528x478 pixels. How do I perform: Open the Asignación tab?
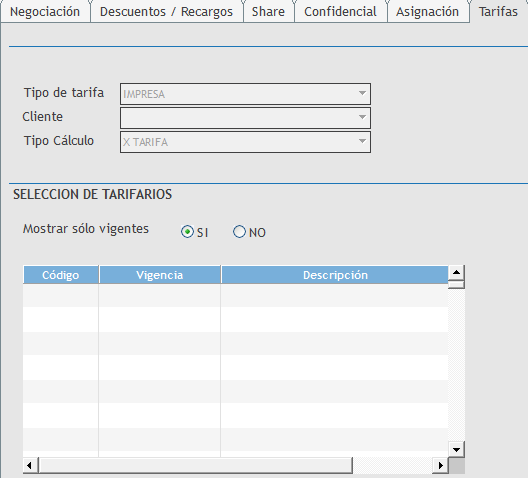pyautogui.click(x=428, y=12)
